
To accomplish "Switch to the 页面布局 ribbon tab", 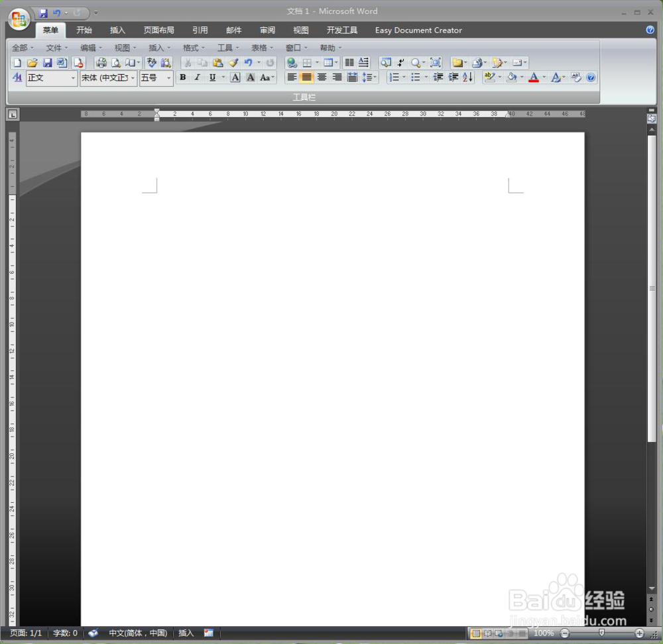I will coord(158,30).
